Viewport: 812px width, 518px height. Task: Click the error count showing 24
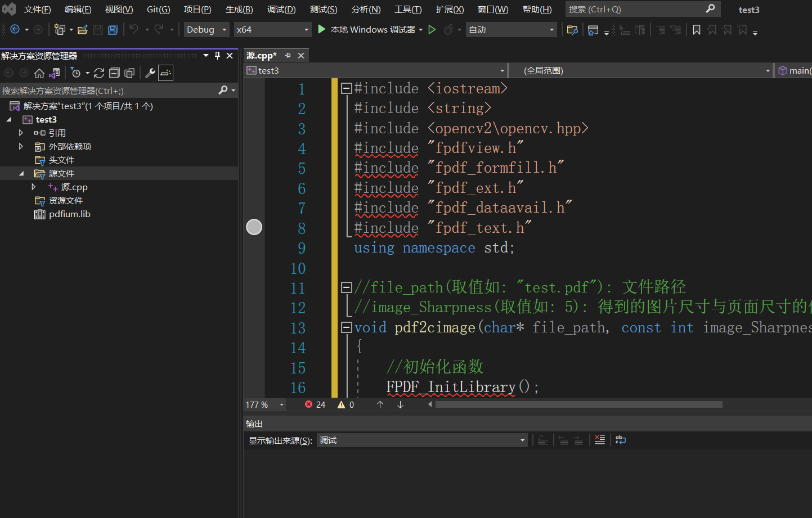(x=315, y=404)
